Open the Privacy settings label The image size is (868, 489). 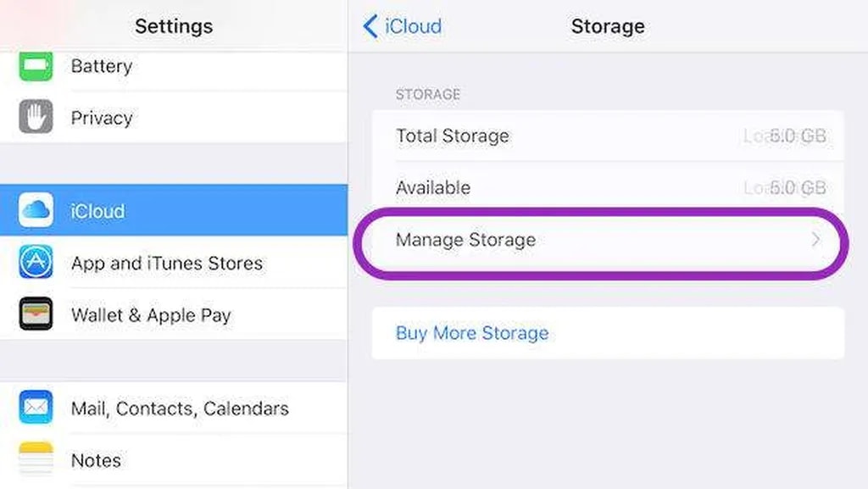[102, 118]
